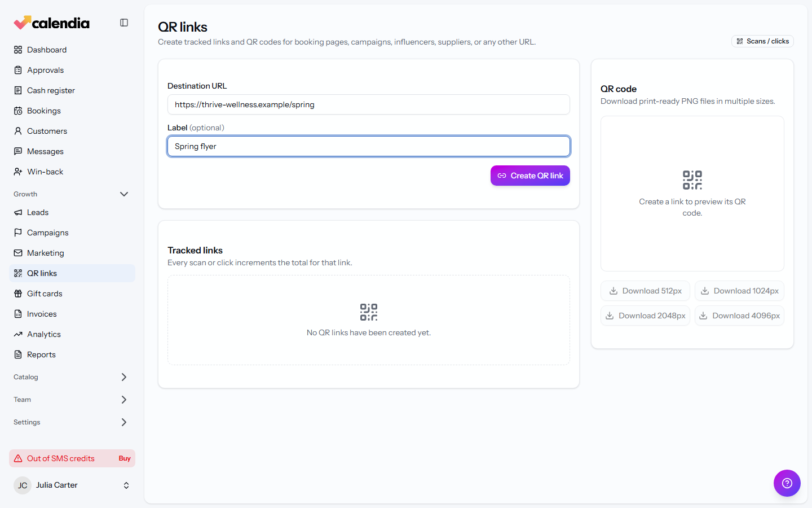Open Gift cards section
812x508 pixels.
point(72,294)
